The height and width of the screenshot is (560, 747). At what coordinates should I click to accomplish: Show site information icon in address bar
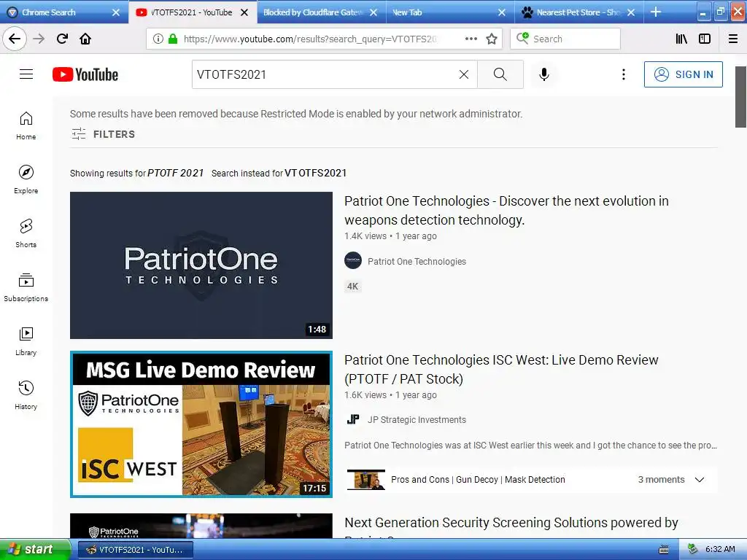pyautogui.click(x=158, y=39)
